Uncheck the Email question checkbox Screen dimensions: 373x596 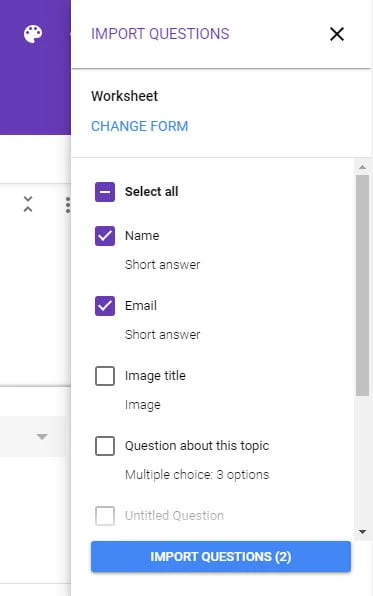coord(105,306)
